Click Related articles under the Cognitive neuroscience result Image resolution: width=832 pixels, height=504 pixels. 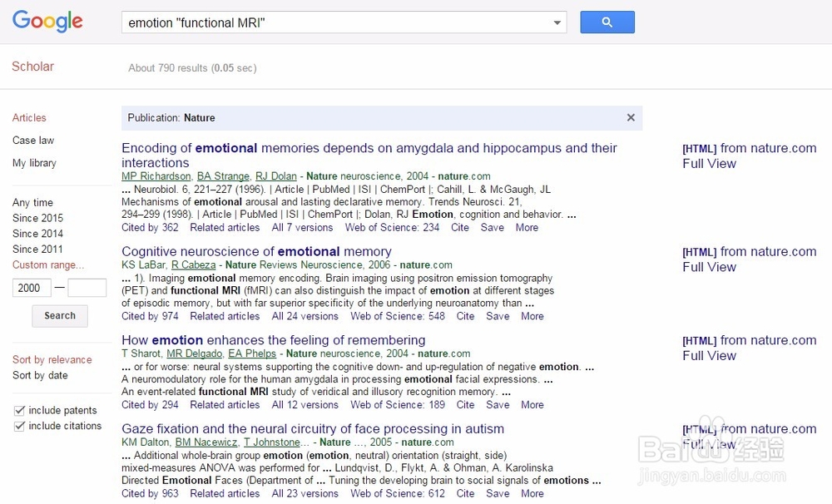point(225,316)
